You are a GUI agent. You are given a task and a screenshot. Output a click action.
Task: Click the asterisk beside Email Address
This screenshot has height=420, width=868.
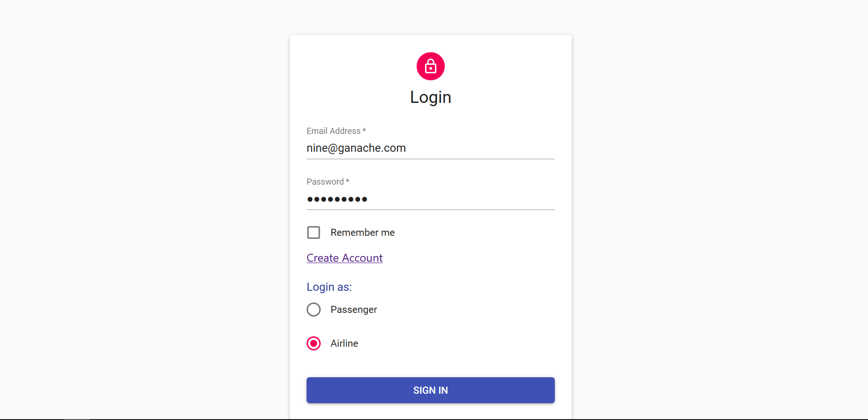[x=364, y=131]
